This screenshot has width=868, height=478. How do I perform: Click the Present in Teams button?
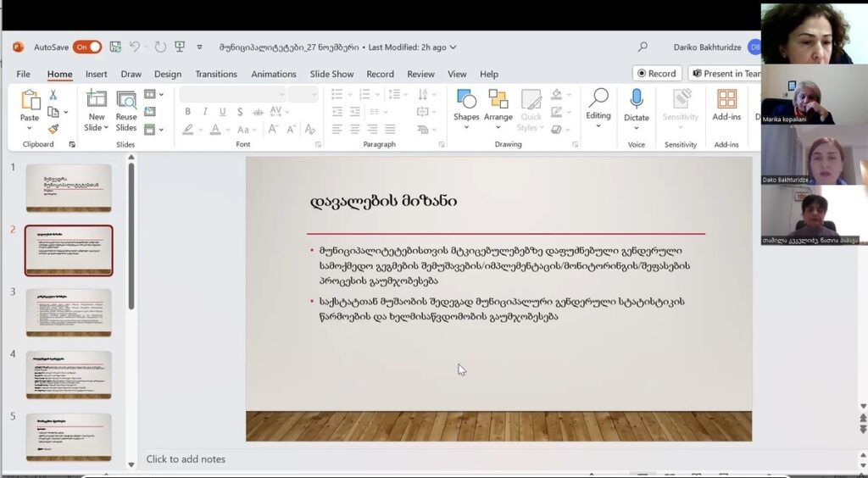[x=726, y=74]
